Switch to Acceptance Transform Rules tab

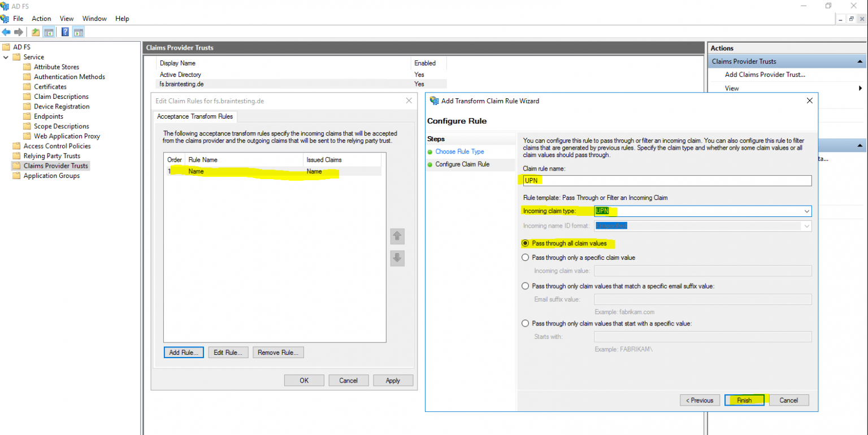196,116
